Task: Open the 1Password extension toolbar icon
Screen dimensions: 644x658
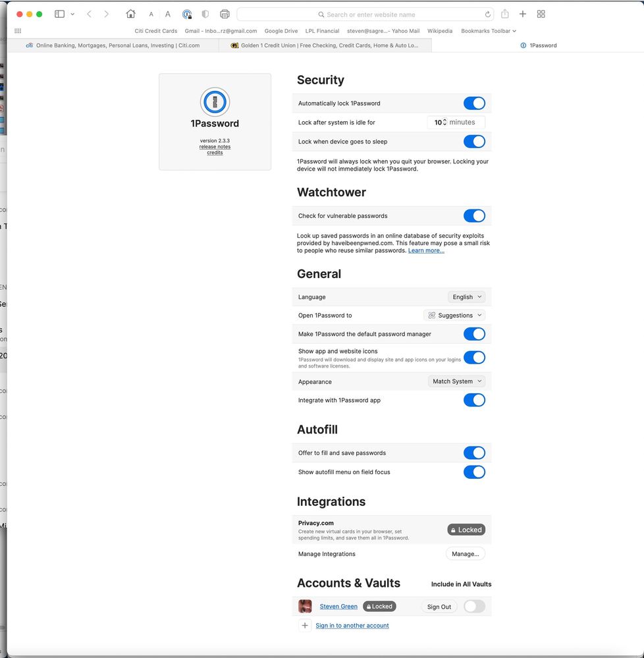Action: tap(187, 14)
